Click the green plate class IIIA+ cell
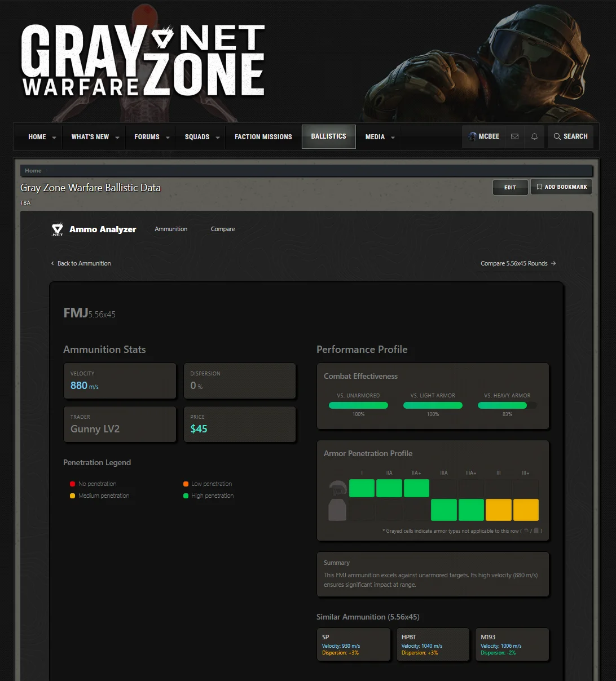Viewport: 616px width, 681px height. click(x=471, y=510)
